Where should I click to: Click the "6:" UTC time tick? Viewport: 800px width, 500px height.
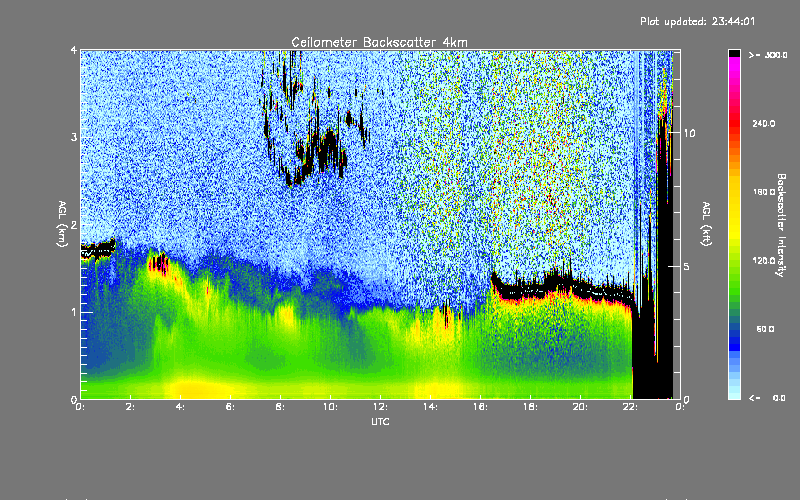coord(231,407)
